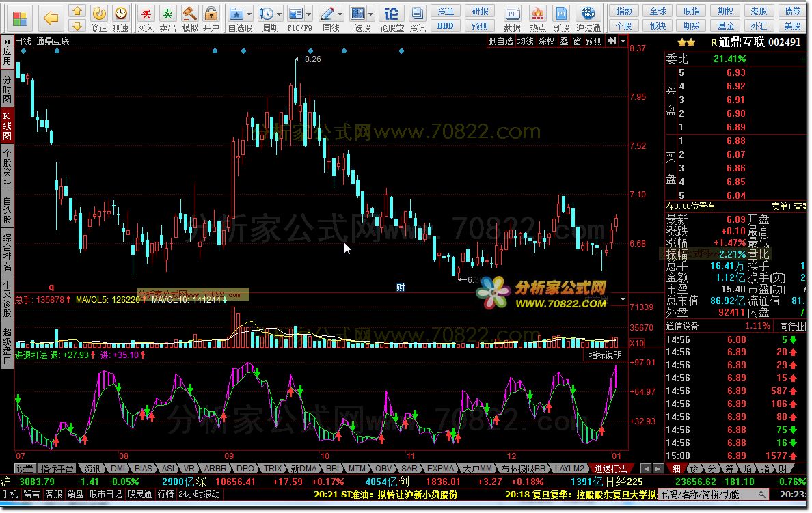Click 删自选 to remove from watchlist
The image size is (812, 513).
tap(500, 41)
